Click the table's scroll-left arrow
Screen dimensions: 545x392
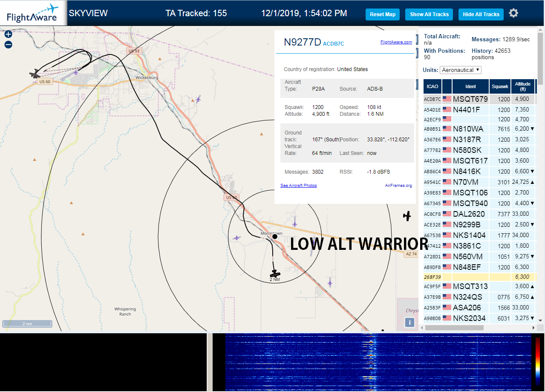[x=422, y=328]
